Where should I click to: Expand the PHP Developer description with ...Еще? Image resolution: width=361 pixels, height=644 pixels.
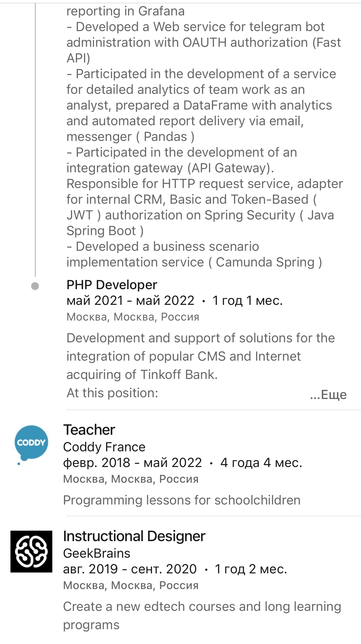coord(328,395)
